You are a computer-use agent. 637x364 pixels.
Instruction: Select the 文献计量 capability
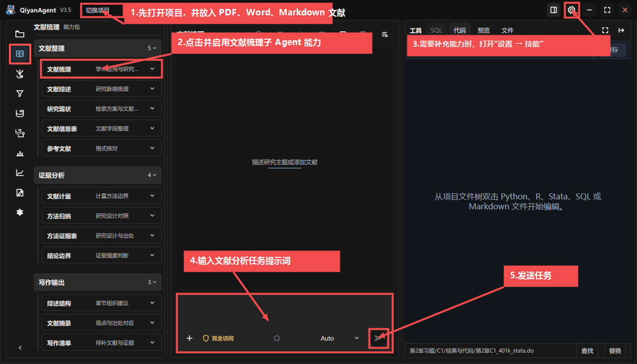coord(101,196)
